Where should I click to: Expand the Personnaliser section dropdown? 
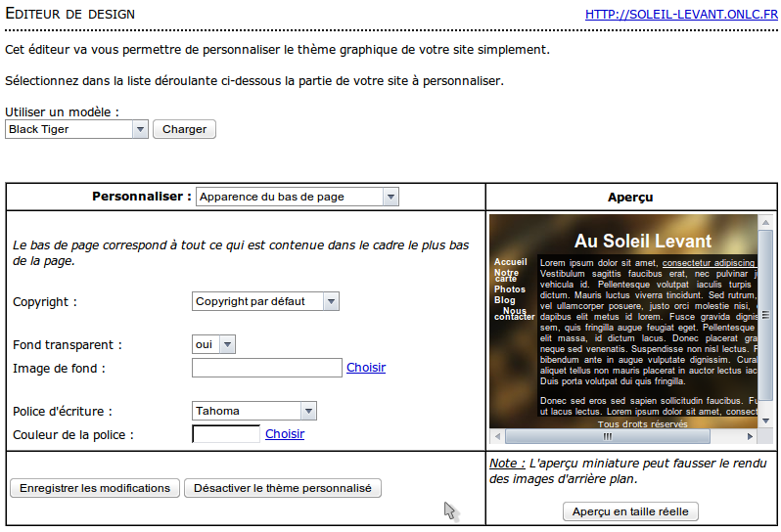298,197
